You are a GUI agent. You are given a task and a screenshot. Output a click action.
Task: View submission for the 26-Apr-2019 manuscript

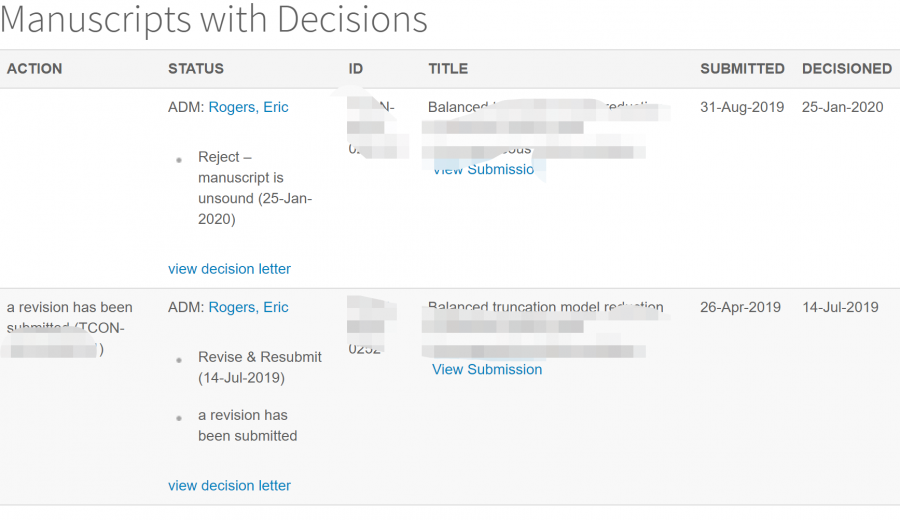point(487,369)
